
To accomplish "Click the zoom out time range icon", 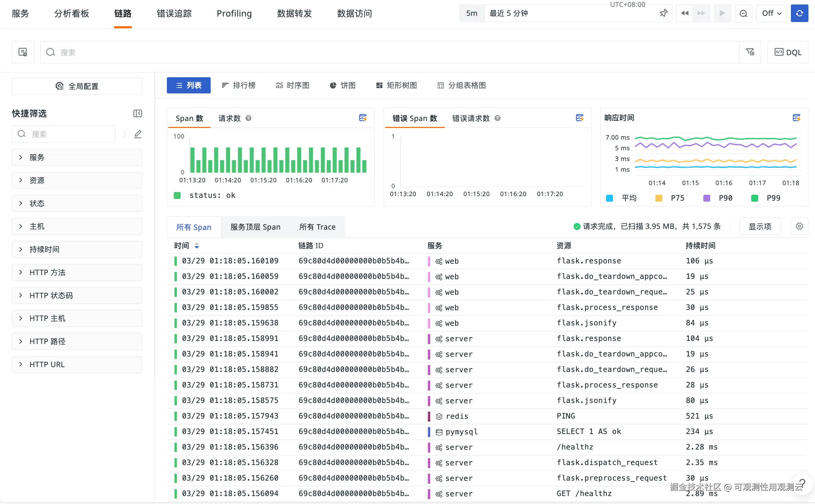I will tap(744, 13).
